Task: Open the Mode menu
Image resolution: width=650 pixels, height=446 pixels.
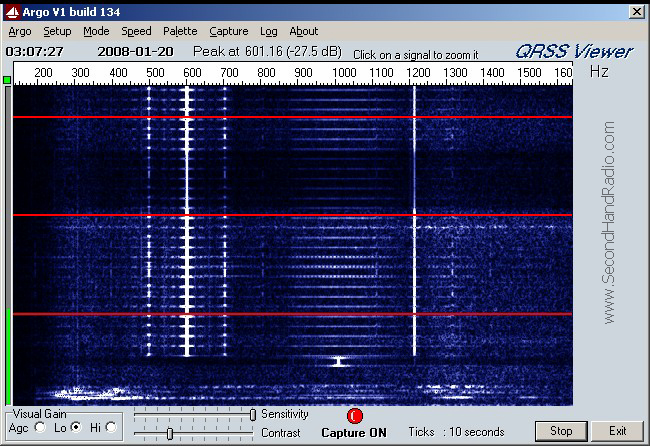Action: (96, 32)
